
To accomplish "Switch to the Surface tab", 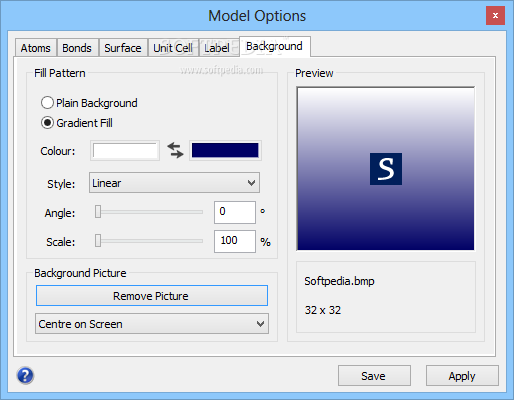I will point(123,48).
